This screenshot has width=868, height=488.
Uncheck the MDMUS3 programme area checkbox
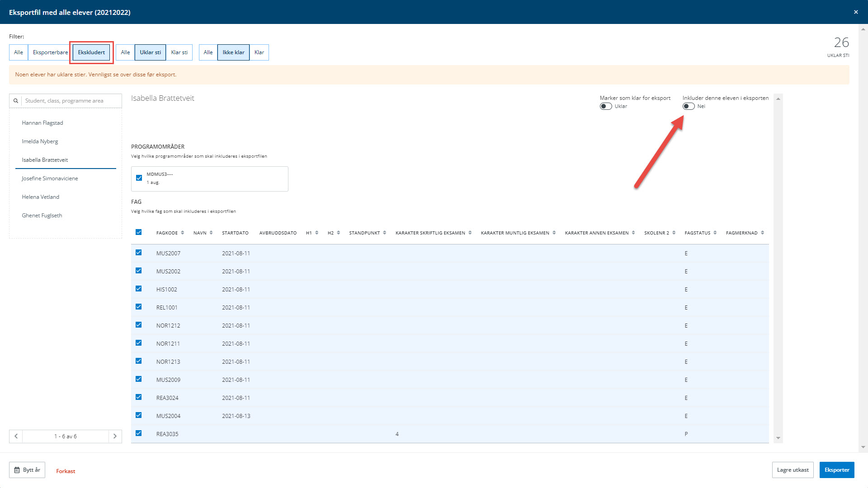pos(139,178)
